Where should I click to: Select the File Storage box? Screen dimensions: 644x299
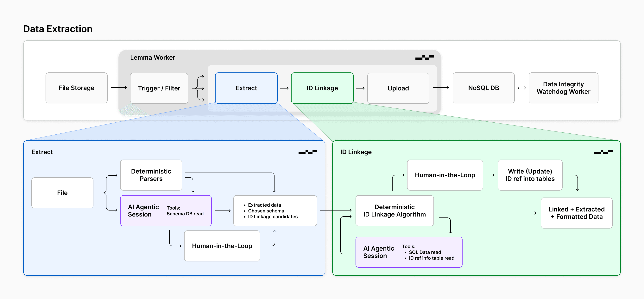tap(77, 88)
